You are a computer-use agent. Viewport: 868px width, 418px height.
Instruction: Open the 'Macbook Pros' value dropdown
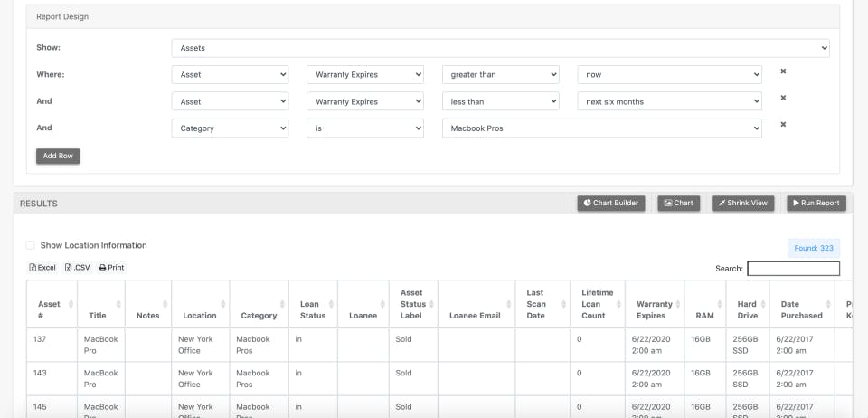click(x=602, y=128)
